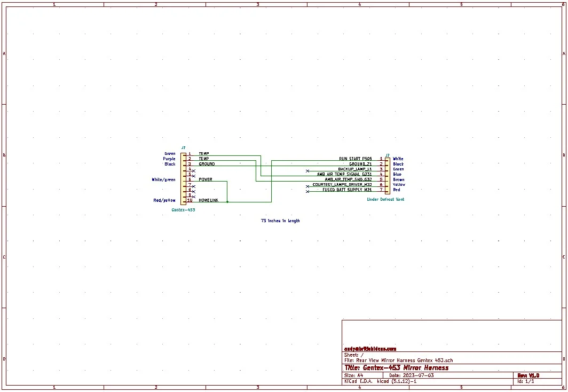The image size is (568, 392).
Task: Select pin number 10 on Gentex connector
Action: pos(190,200)
